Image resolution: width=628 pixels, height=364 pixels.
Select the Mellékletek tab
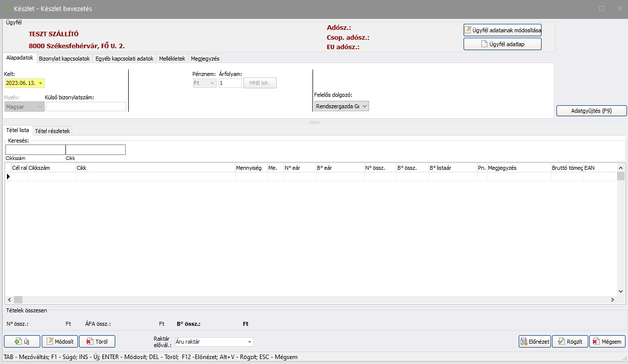coord(172,59)
